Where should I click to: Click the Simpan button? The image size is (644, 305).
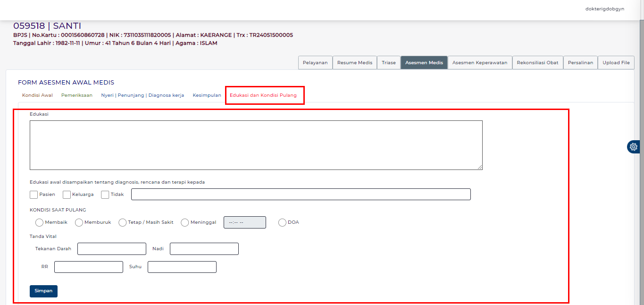43,291
